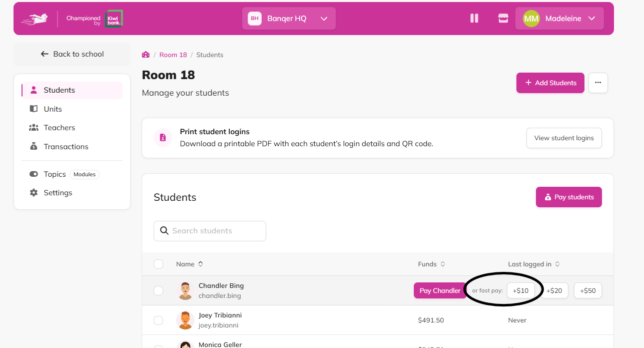644x348 pixels.
Task: Click the Back to school button
Action: click(x=72, y=54)
